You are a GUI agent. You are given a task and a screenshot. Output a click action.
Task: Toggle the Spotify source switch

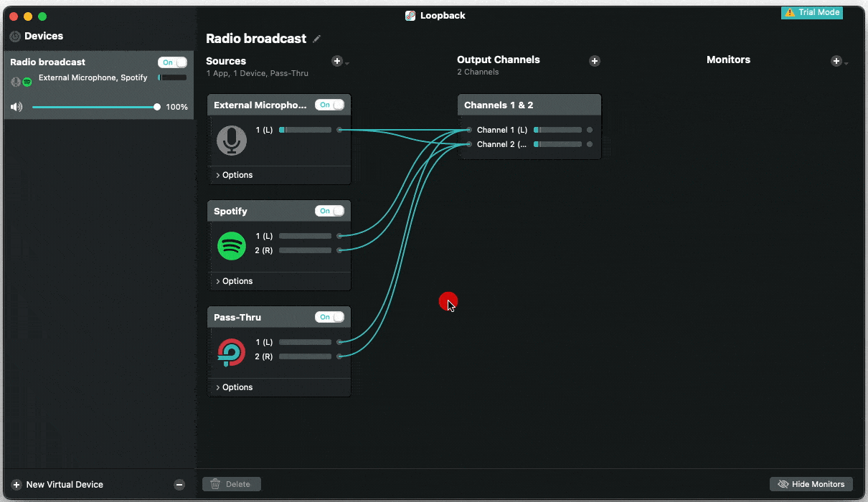click(x=329, y=211)
